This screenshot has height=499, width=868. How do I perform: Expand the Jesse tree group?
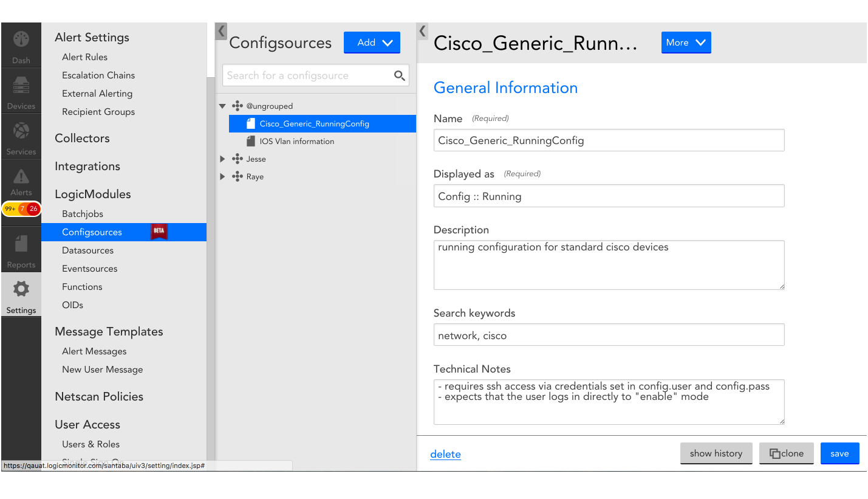pos(222,159)
